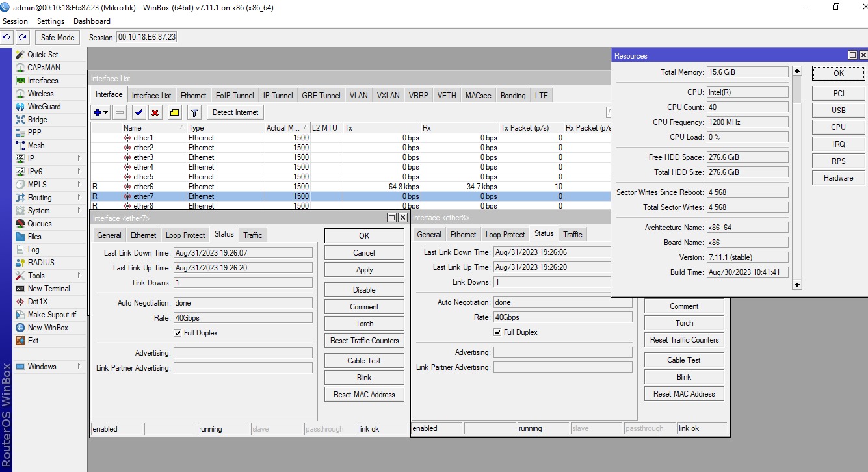Expand the MPLS submenu in sidebar
The image size is (868, 472).
tap(79, 185)
